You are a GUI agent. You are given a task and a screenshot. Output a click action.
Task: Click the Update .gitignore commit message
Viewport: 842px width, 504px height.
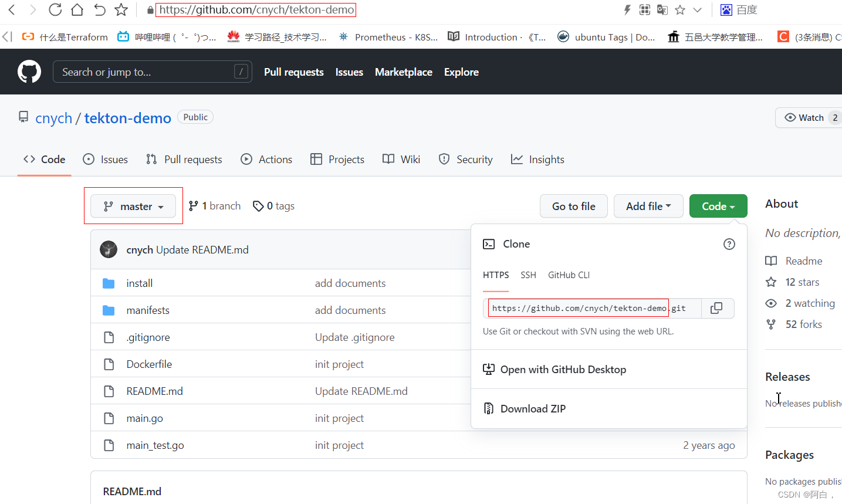coord(355,337)
